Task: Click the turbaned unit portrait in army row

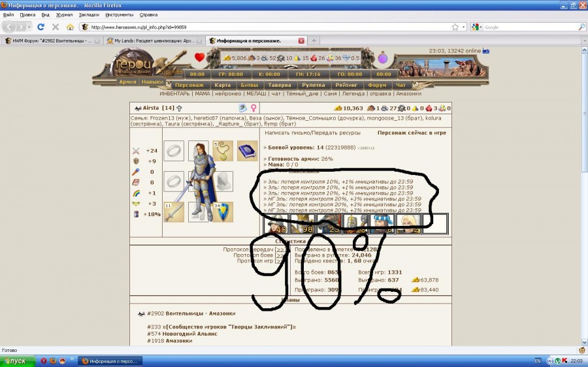Action: [x=382, y=224]
